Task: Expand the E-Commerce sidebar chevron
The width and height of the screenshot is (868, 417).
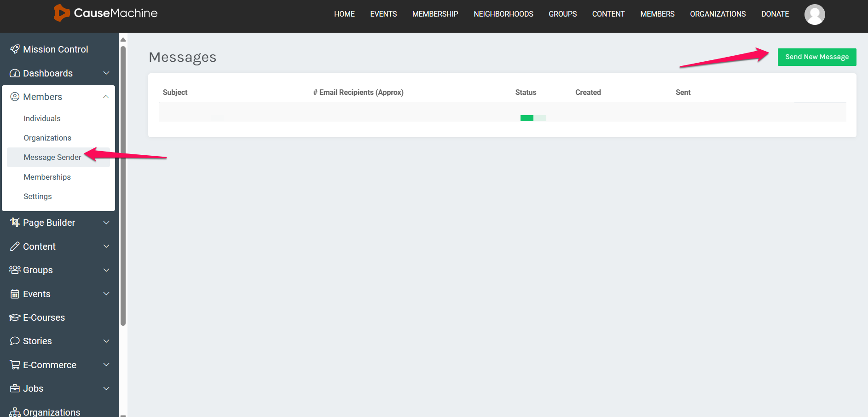Action: (106, 365)
